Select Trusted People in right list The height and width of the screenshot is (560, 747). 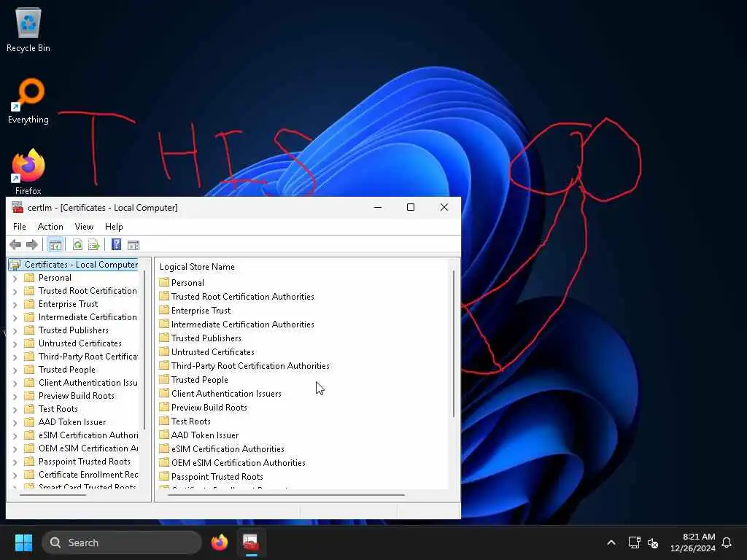click(x=200, y=379)
